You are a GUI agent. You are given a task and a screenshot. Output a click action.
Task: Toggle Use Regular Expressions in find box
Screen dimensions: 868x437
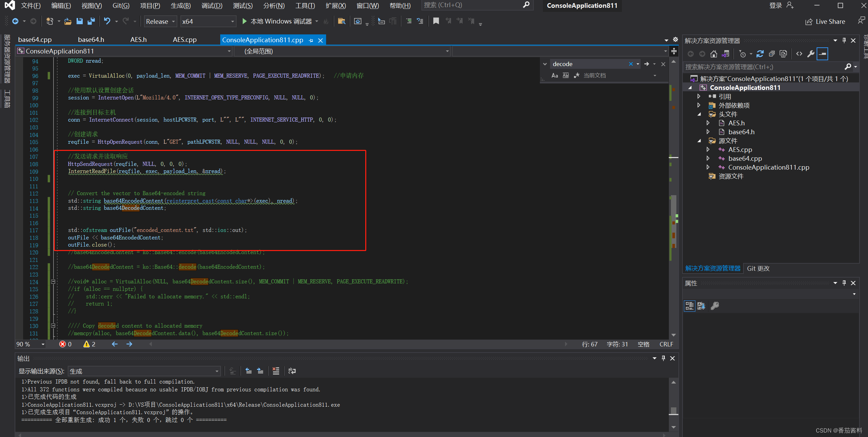click(576, 75)
